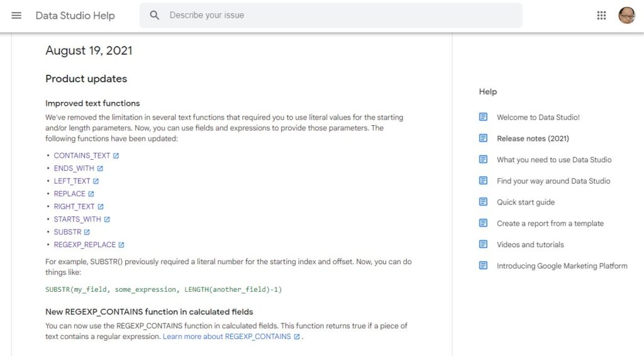Viewport: 644px width, 356px height.
Task: Open the REGEXP_REPLACE function link
Action: (85, 245)
